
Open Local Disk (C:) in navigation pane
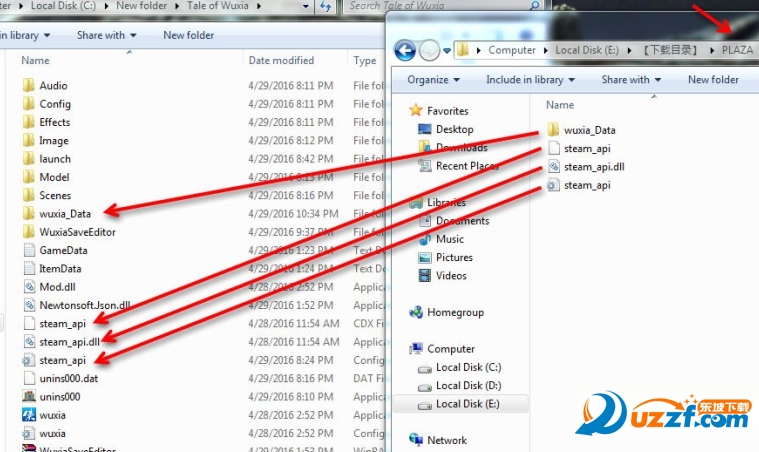[x=468, y=367]
